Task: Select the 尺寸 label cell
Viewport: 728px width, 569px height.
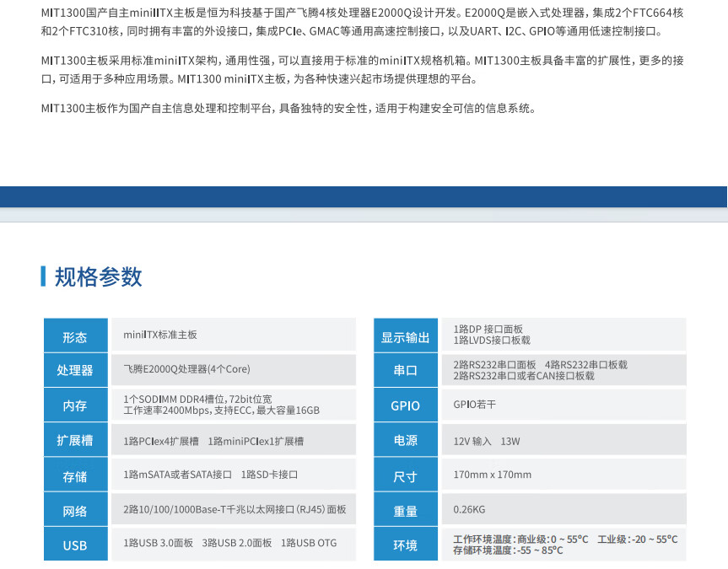Action: 405,475
